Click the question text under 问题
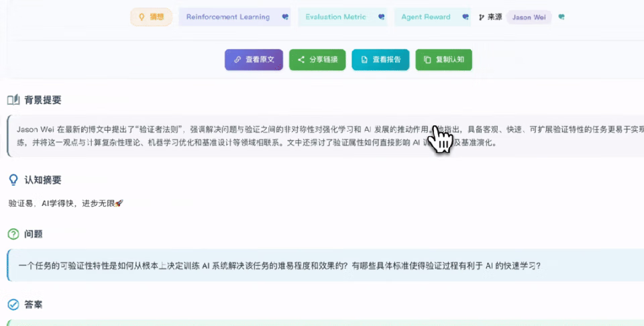 [275, 265]
